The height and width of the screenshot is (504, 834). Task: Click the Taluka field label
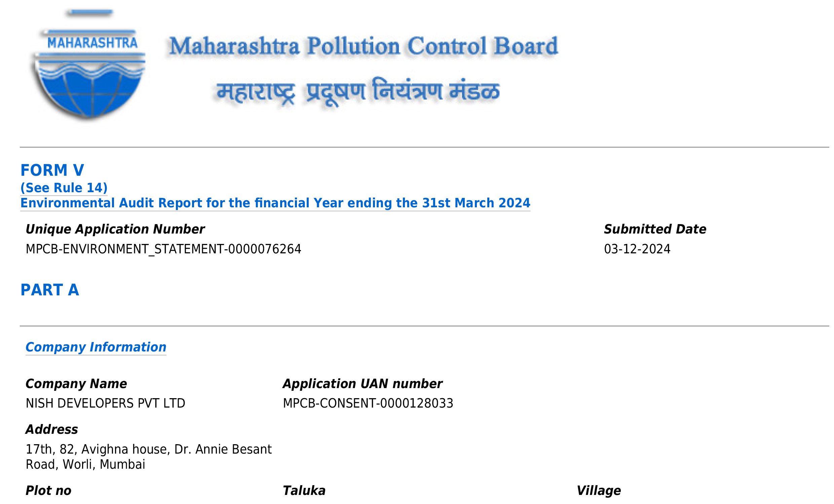click(304, 491)
